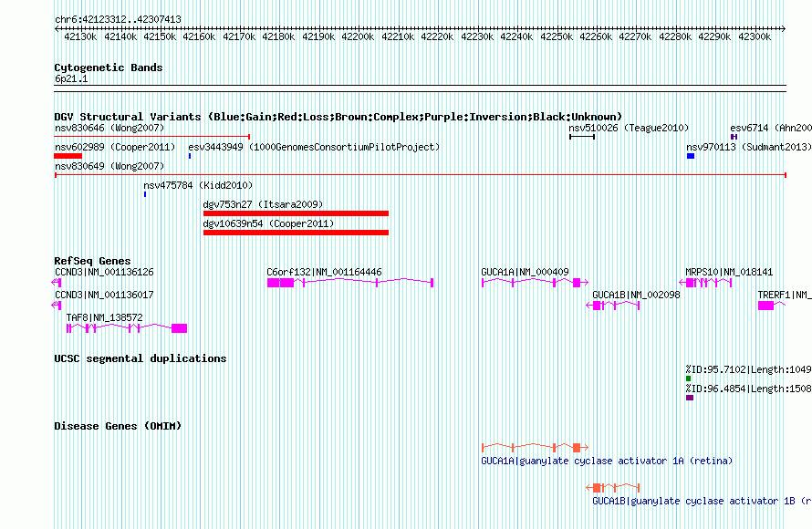This screenshot has height=529, width=812.
Task: Open the MRPS10|NM_018141 gene label
Action: point(729,272)
